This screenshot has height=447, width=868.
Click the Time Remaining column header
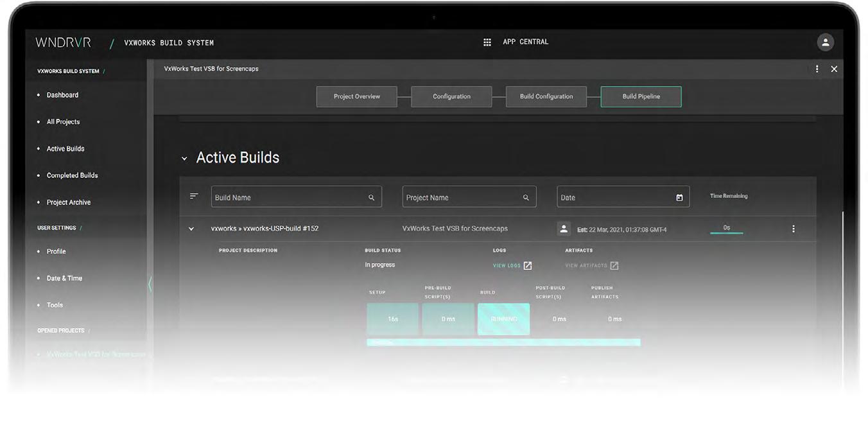point(729,196)
